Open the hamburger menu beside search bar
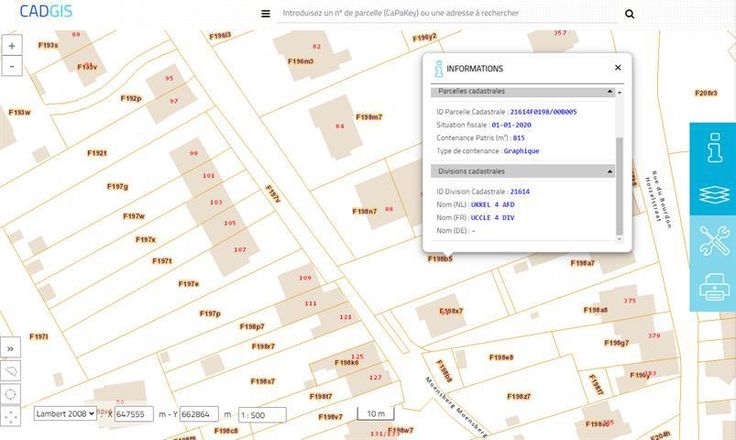This screenshot has height=440, width=736. point(265,14)
